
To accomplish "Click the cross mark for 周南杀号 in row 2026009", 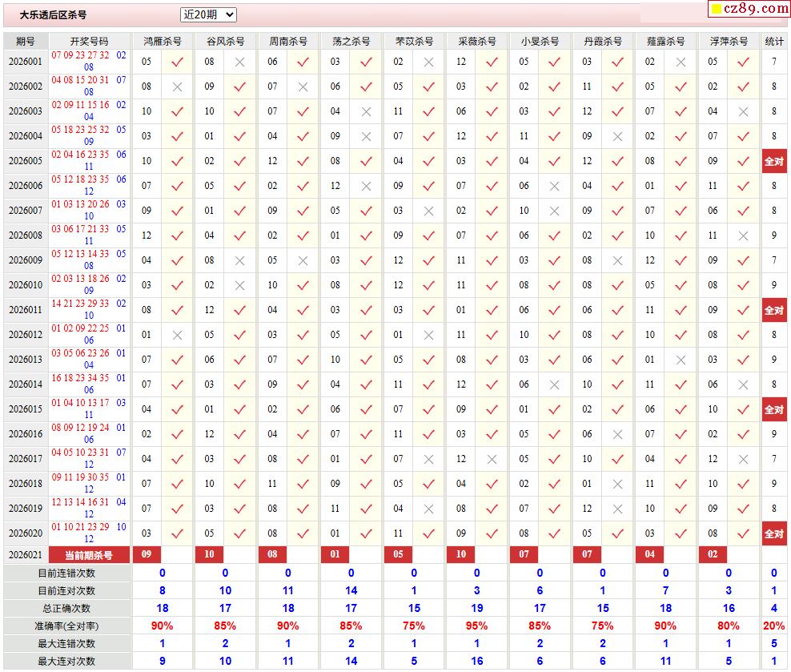I will point(303,260).
